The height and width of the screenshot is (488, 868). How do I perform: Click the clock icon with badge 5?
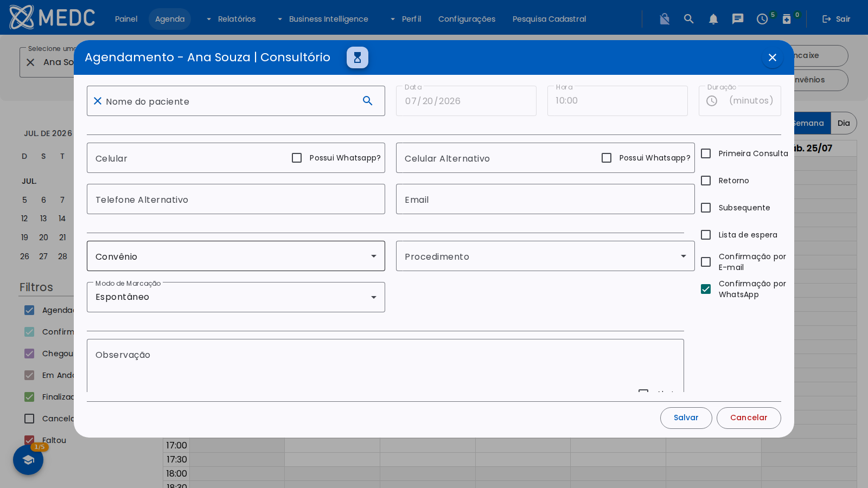click(762, 19)
